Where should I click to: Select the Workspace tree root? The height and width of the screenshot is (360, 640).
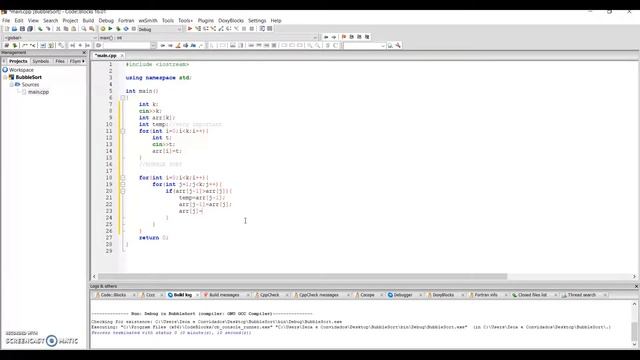point(21,70)
